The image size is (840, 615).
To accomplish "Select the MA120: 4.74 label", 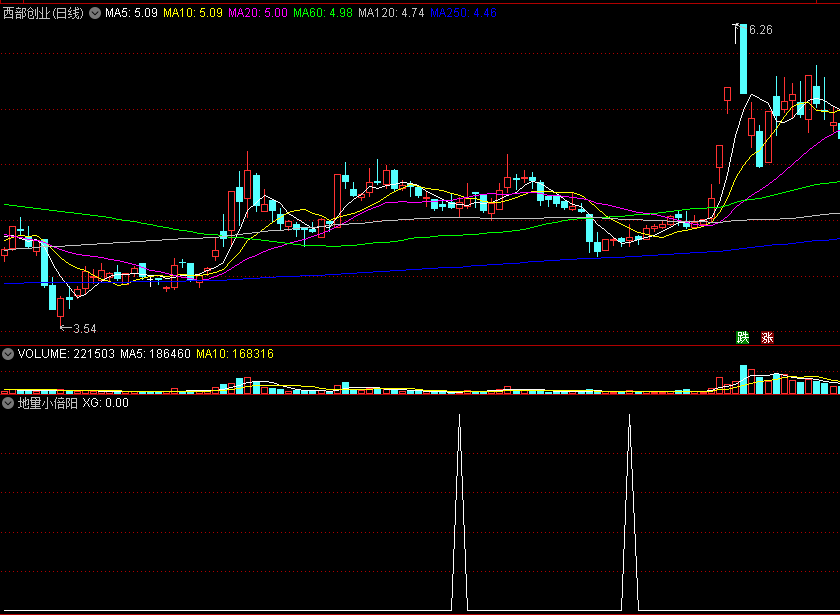I will pyautogui.click(x=391, y=13).
